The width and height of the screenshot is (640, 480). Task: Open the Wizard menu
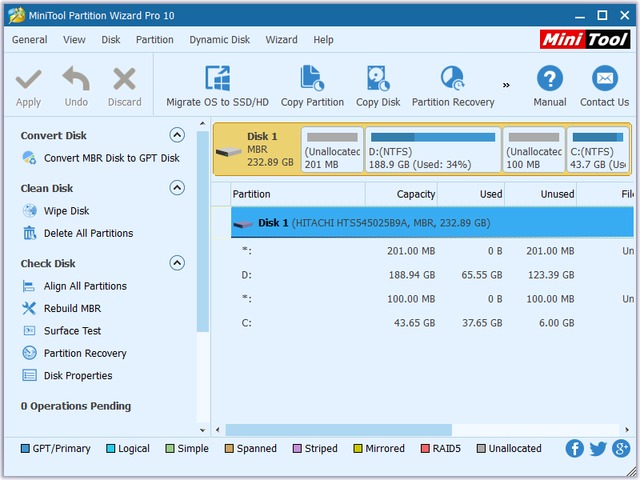pos(281,40)
